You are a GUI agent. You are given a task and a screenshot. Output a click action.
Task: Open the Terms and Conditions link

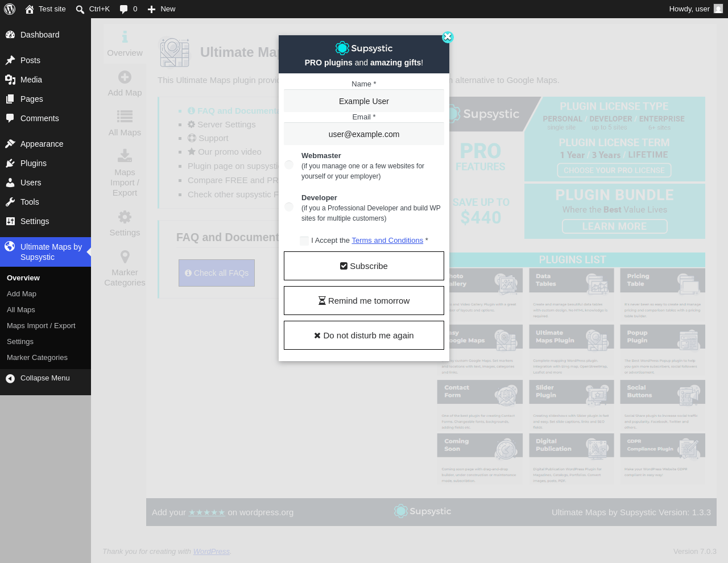[x=387, y=241]
